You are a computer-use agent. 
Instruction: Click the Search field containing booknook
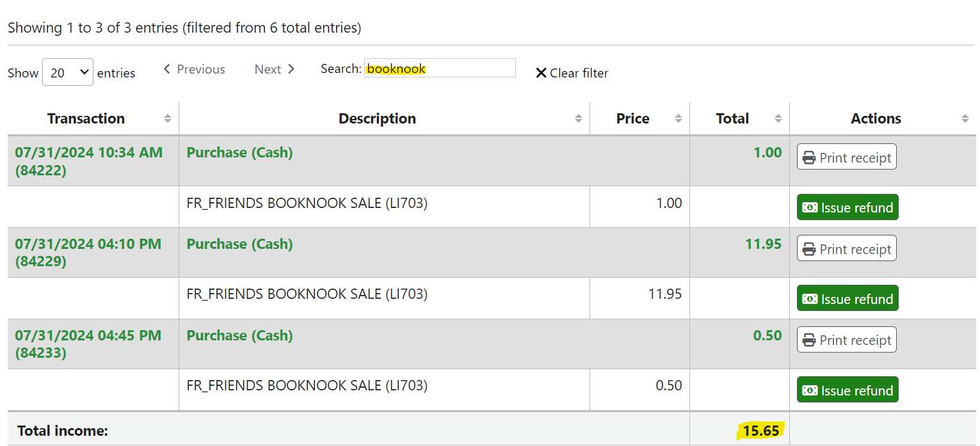(x=440, y=68)
